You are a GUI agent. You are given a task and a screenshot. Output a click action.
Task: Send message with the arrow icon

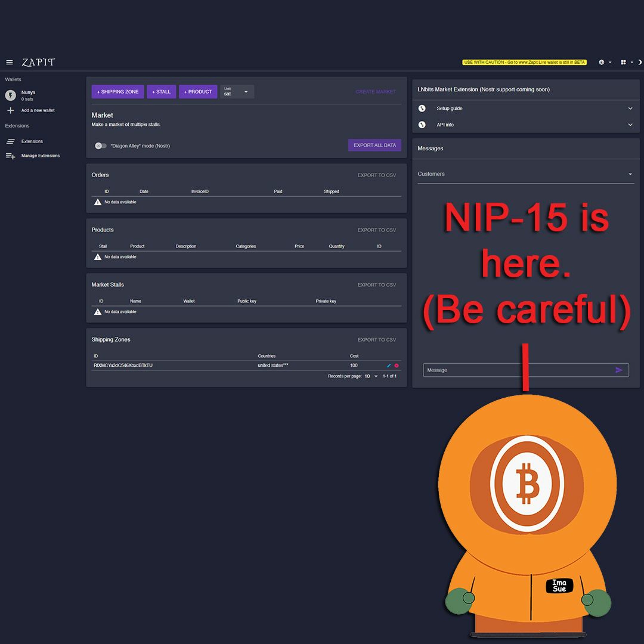click(619, 370)
